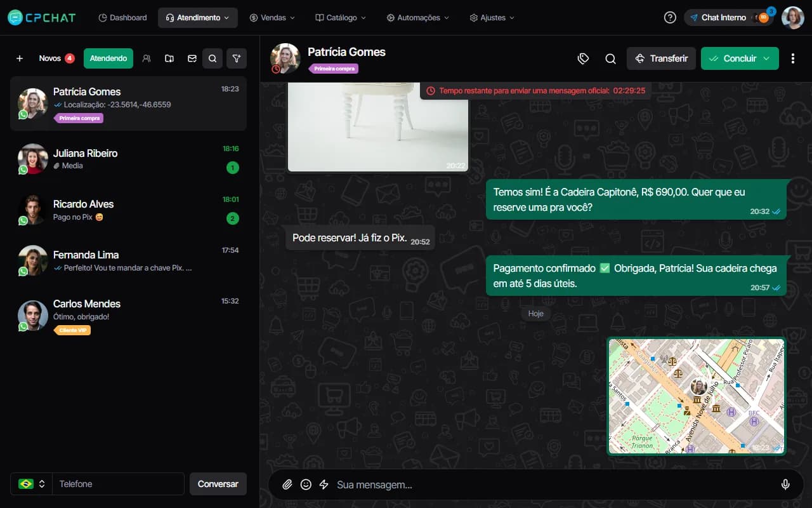Click the microphone to record audio

(x=785, y=485)
